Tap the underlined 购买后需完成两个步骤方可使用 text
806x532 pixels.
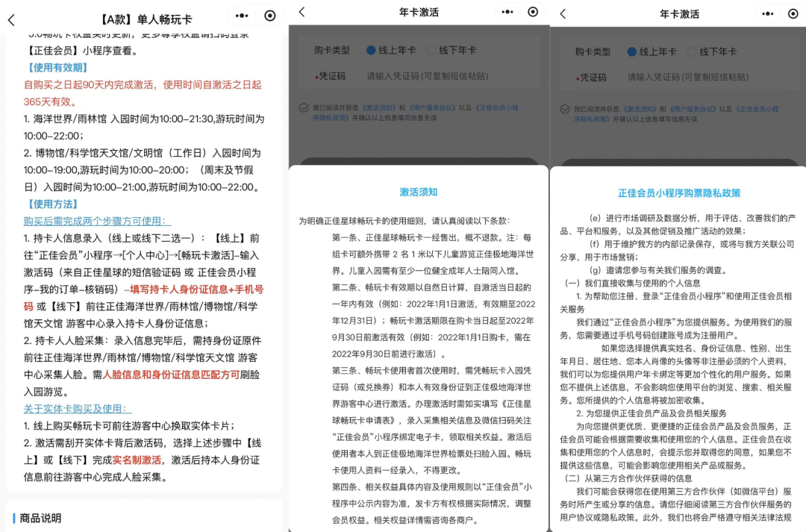[97, 222]
